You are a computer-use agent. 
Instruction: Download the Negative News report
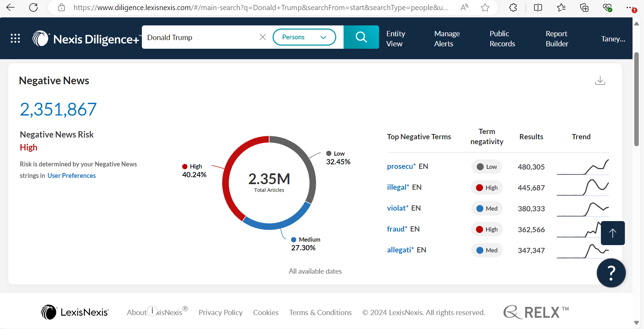click(600, 80)
